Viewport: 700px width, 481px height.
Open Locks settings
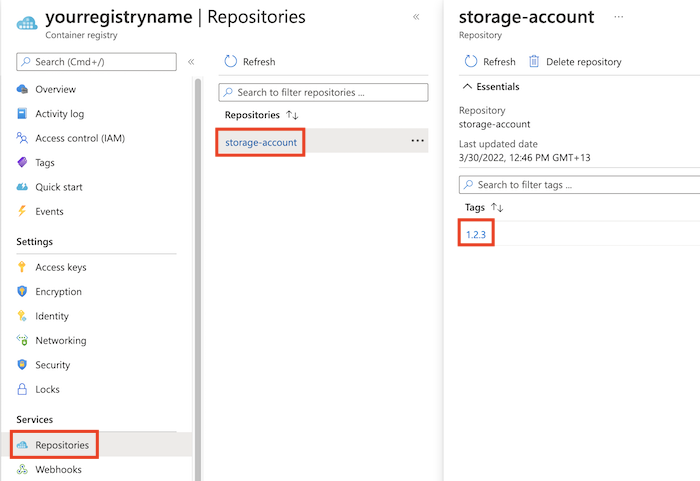pos(47,389)
